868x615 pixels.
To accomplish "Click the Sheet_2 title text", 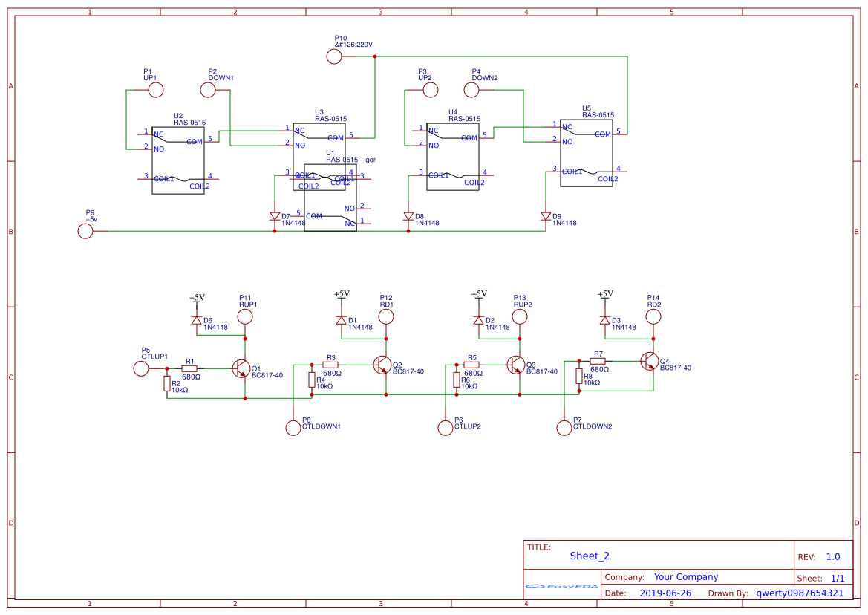I will pos(590,556).
